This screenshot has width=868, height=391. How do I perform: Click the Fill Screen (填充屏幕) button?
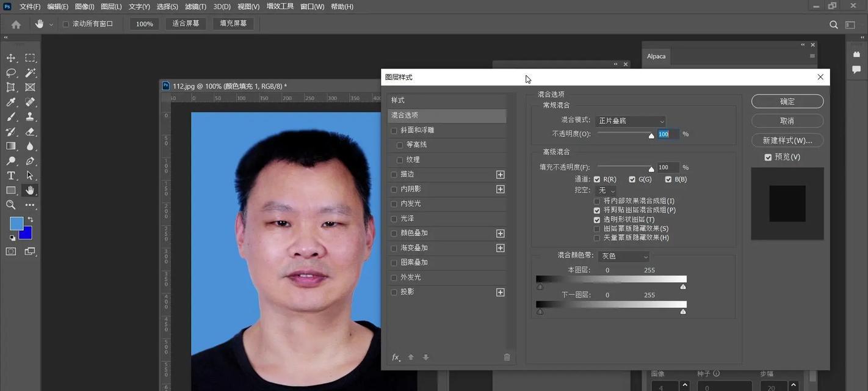(233, 24)
